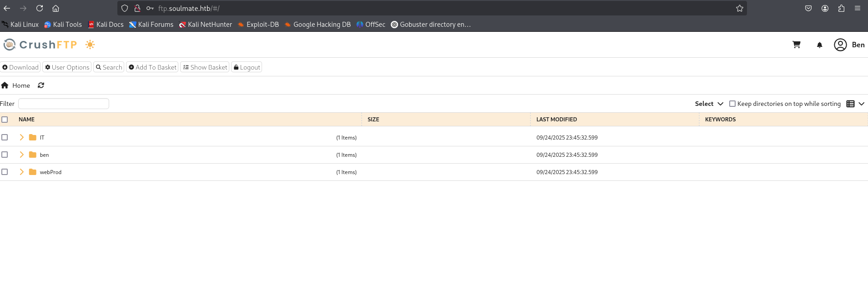
Task: Check the box for IT folder
Action: point(5,137)
